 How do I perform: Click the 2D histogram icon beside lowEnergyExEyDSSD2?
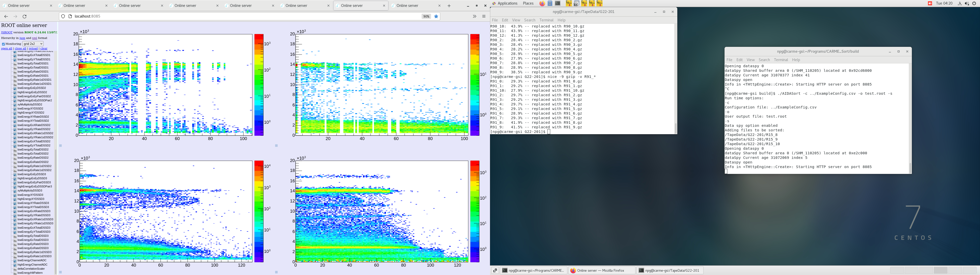pyautogui.click(x=15, y=88)
